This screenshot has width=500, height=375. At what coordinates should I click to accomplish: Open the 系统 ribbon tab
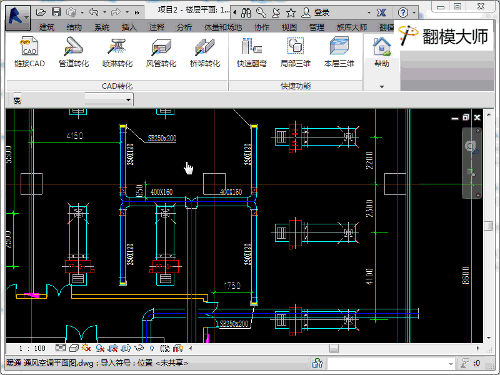click(x=102, y=27)
